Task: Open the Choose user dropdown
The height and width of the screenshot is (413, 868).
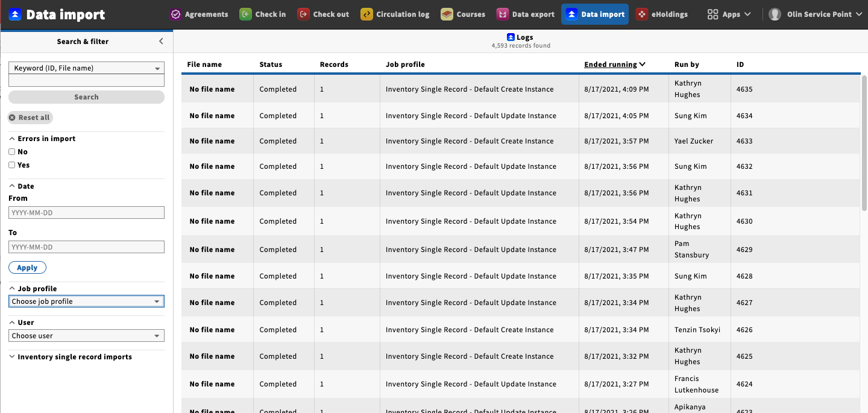Action: click(x=86, y=336)
